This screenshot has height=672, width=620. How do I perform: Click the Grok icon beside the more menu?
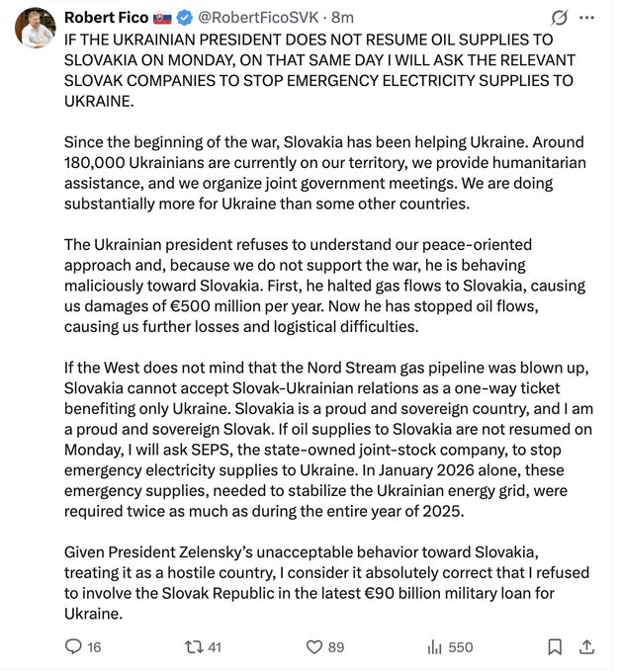pyautogui.click(x=558, y=18)
